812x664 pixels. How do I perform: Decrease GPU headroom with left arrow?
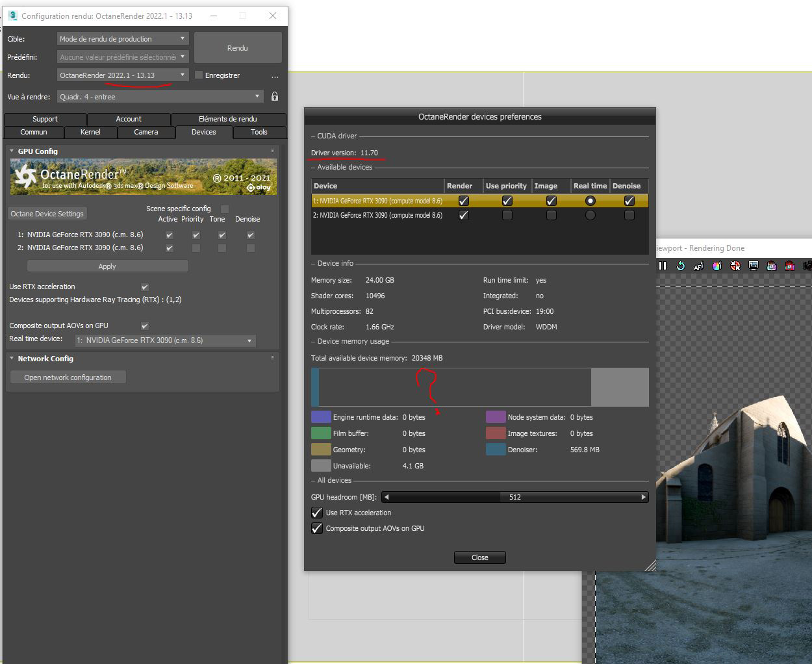[387, 497]
